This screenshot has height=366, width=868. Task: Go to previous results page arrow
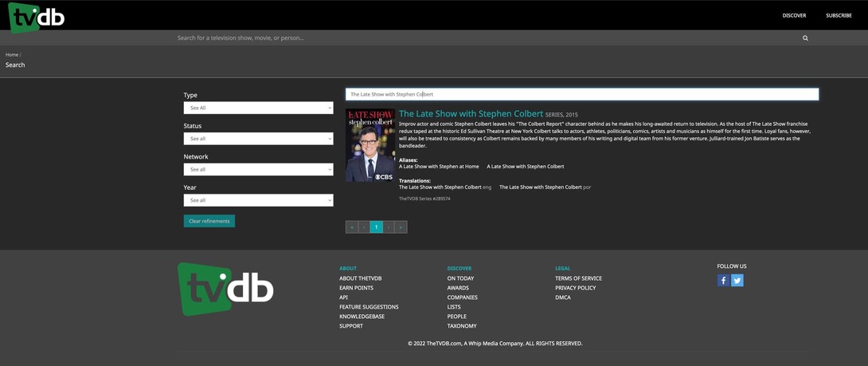[x=364, y=226]
